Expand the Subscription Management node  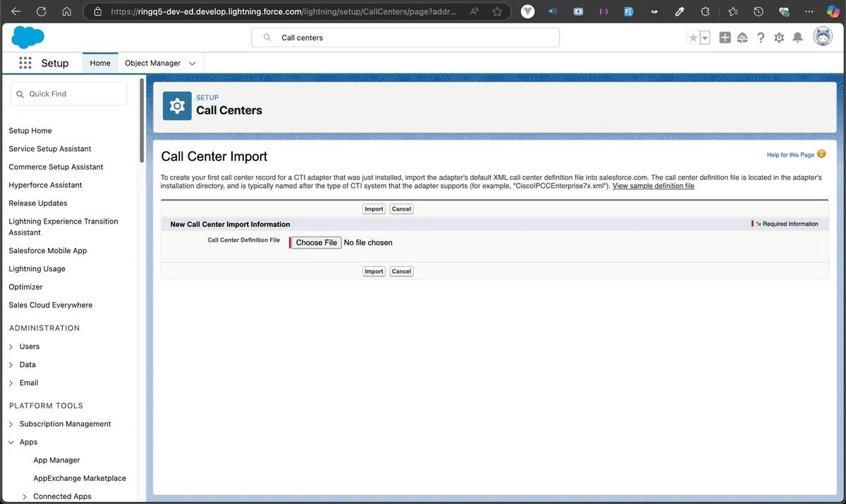tap(11, 424)
